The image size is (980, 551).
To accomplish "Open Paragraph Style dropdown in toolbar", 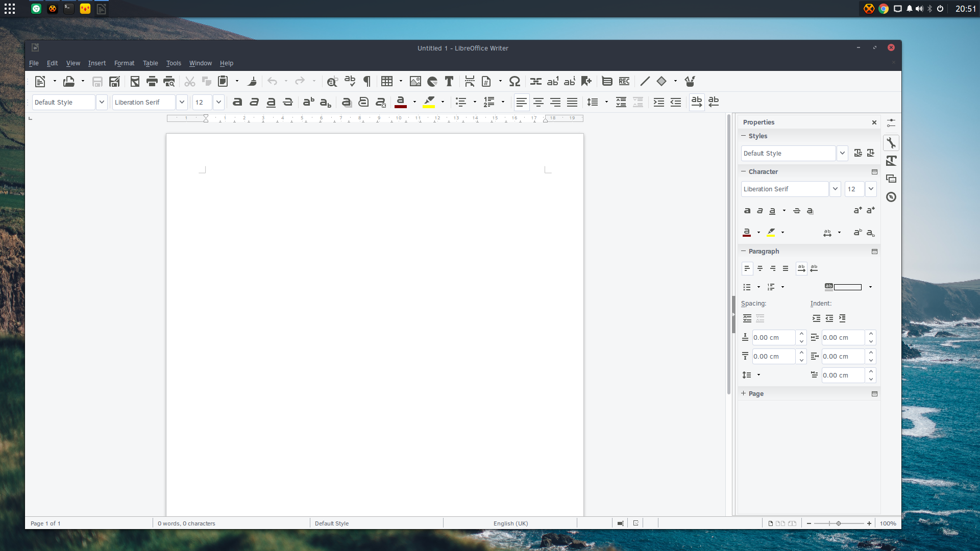I will pyautogui.click(x=102, y=102).
